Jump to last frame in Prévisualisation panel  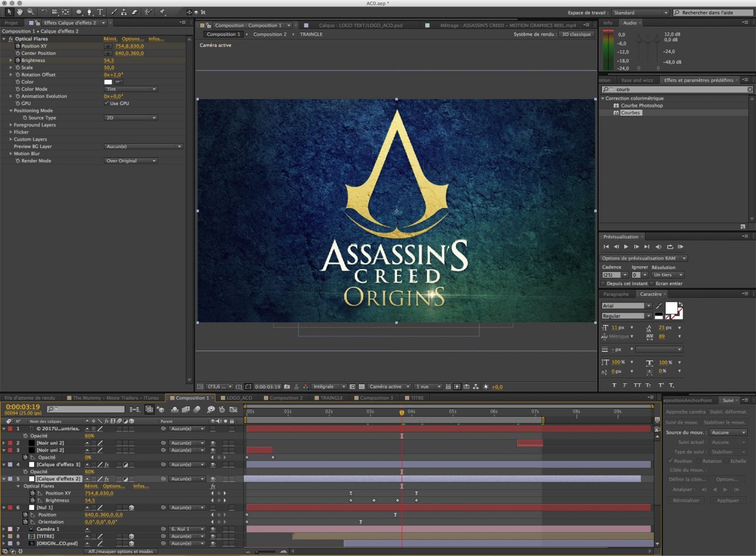[647, 247]
